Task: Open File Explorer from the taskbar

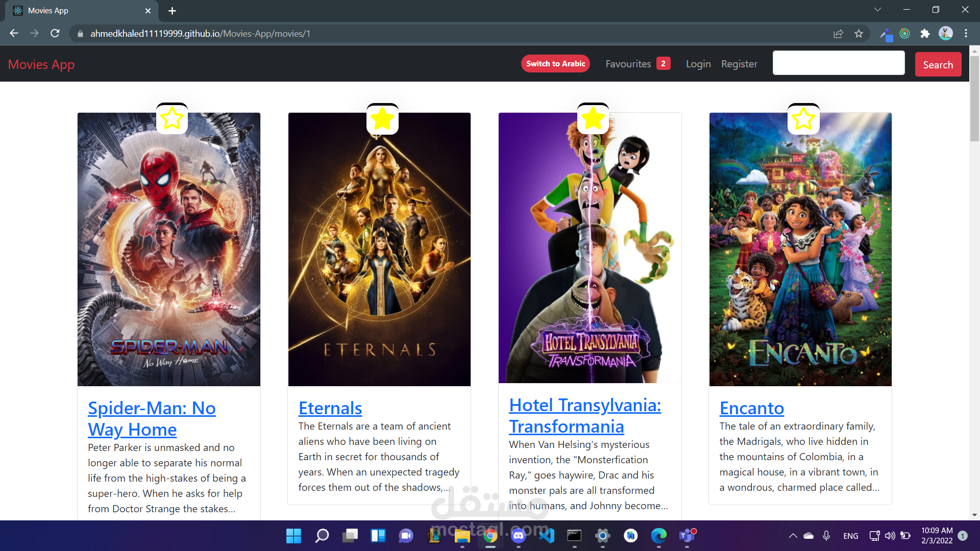Action: coord(462,536)
